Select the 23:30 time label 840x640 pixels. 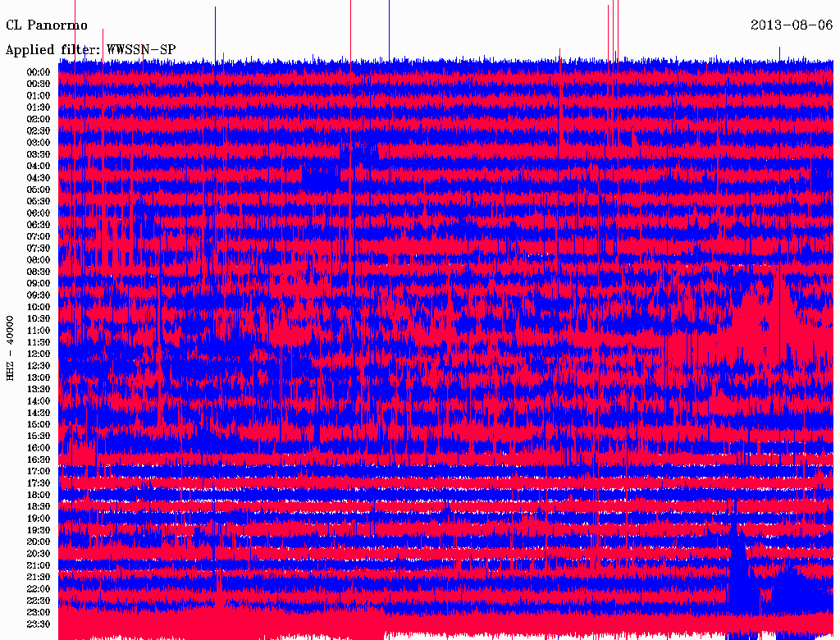[x=39, y=624]
